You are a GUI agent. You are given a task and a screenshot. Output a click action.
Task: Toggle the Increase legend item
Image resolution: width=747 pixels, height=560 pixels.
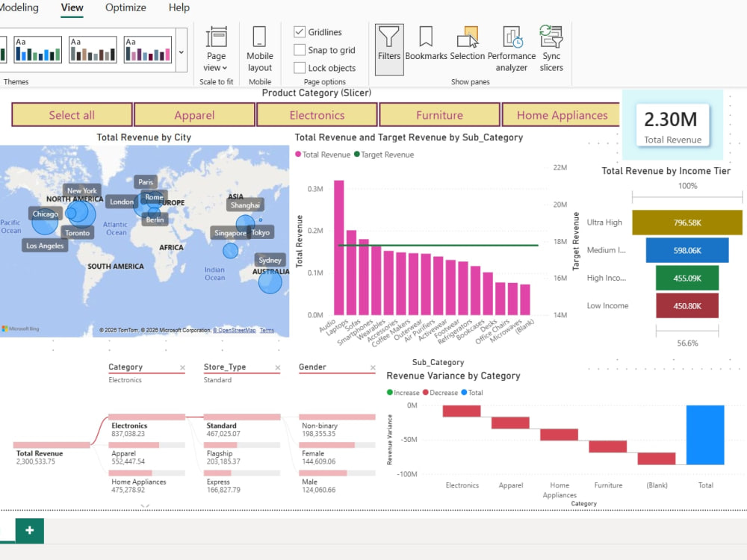(403, 393)
